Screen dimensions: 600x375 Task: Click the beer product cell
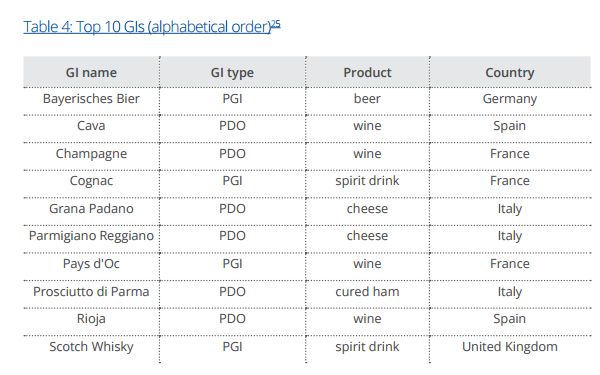coord(367,99)
